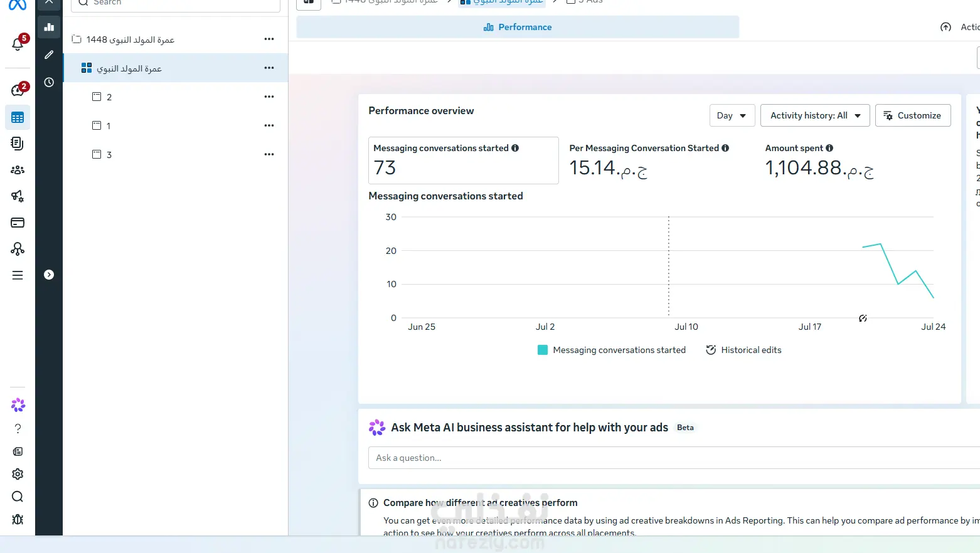The width and height of the screenshot is (980, 553).
Task: Click the Search magnifier in left rail
Action: click(x=18, y=497)
